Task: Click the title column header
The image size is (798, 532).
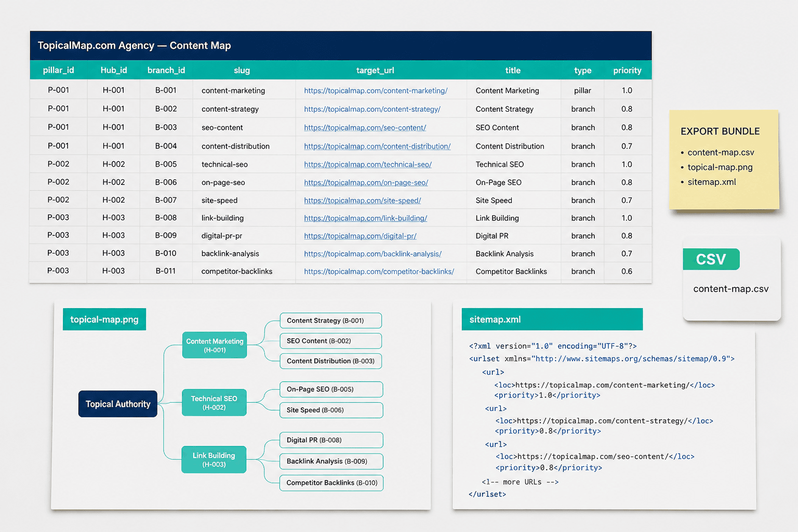Action: point(513,70)
